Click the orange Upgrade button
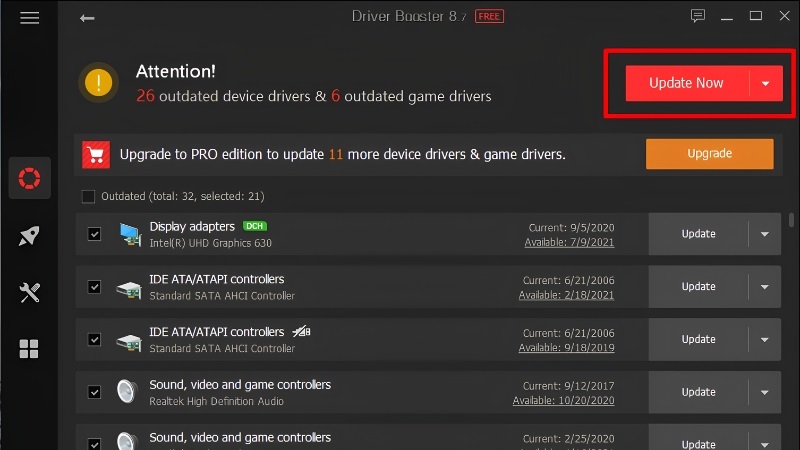 (x=709, y=154)
